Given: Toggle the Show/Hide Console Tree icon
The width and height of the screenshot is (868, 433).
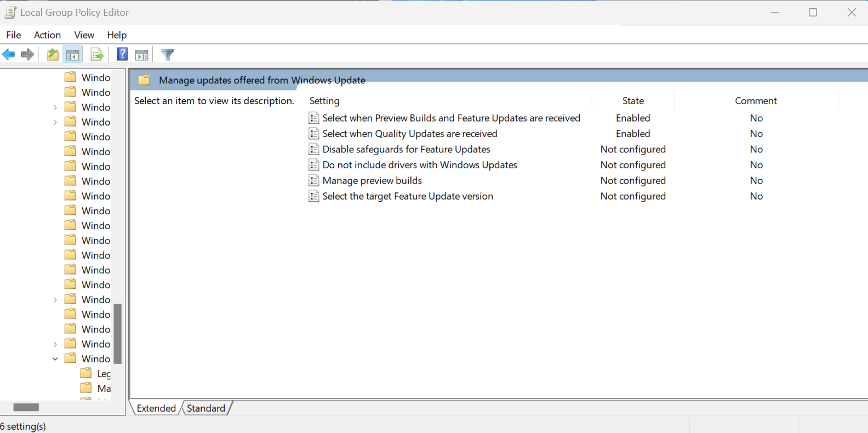Looking at the screenshot, I should [72, 55].
